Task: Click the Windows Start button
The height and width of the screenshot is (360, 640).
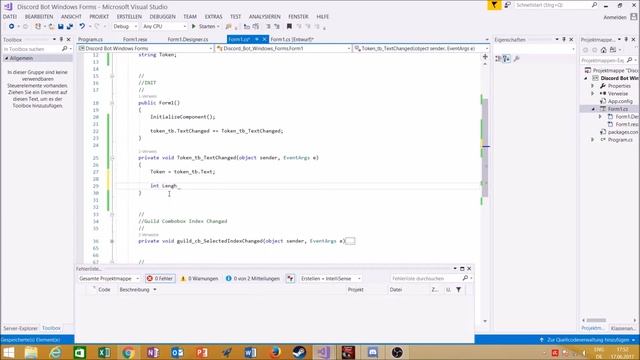Action: point(9,352)
